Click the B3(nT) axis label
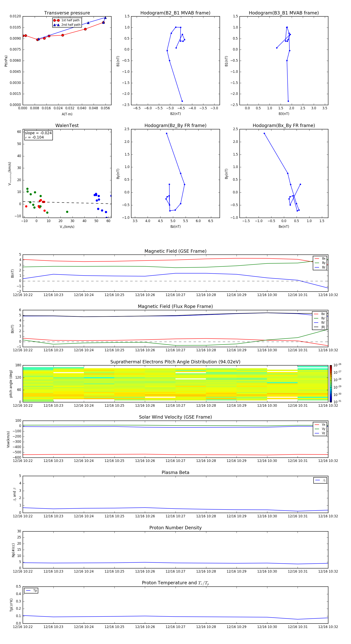 284,114
